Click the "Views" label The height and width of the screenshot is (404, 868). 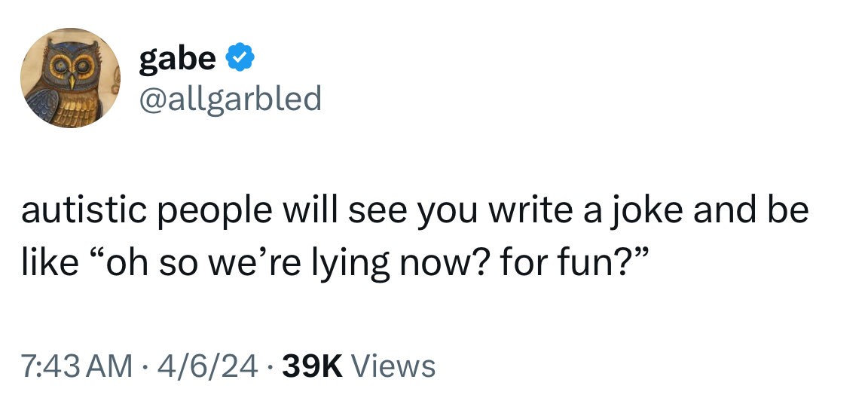tap(393, 366)
